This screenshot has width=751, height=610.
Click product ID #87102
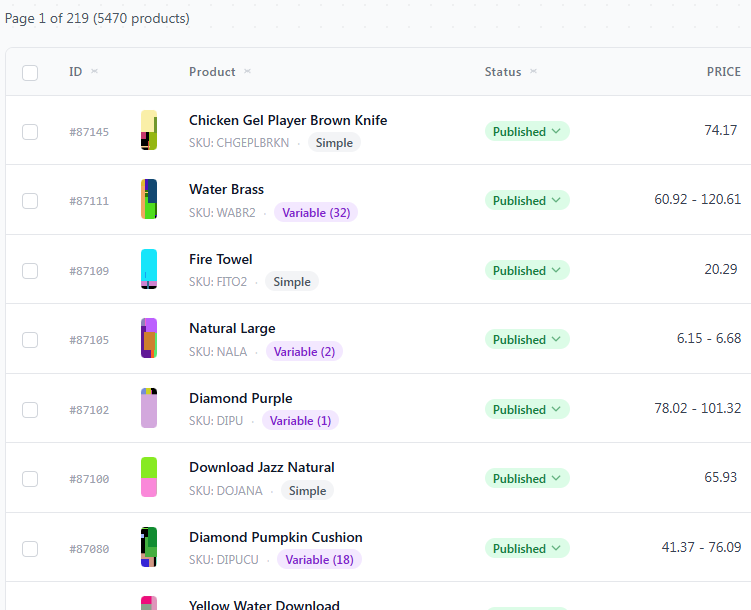tap(89, 410)
